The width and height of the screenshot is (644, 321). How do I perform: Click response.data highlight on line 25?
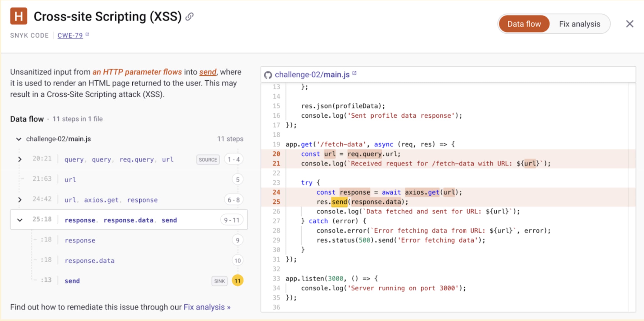(x=376, y=202)
